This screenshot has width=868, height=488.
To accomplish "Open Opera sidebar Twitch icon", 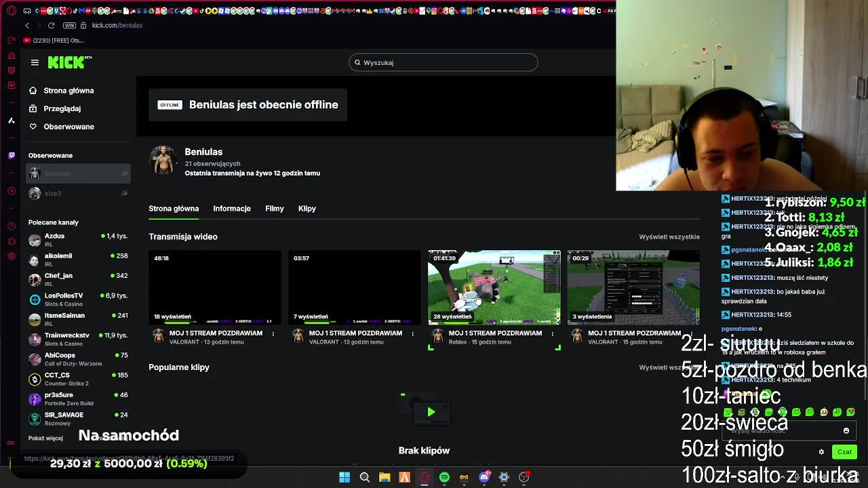I will (11, 155).
